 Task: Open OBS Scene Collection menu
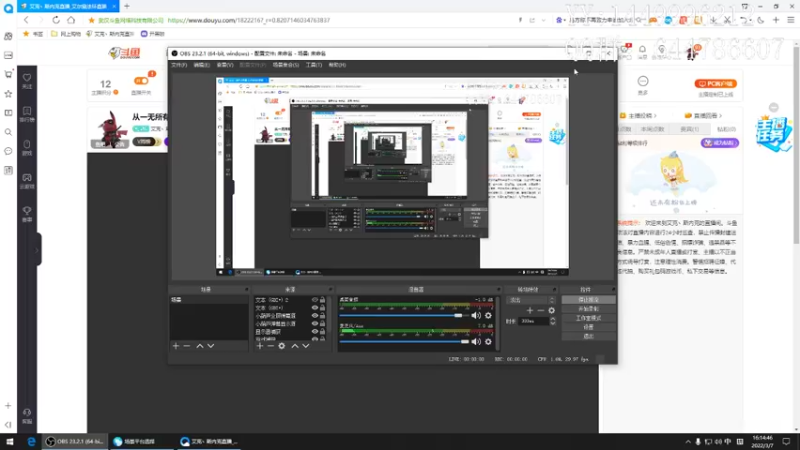[286, 65]
